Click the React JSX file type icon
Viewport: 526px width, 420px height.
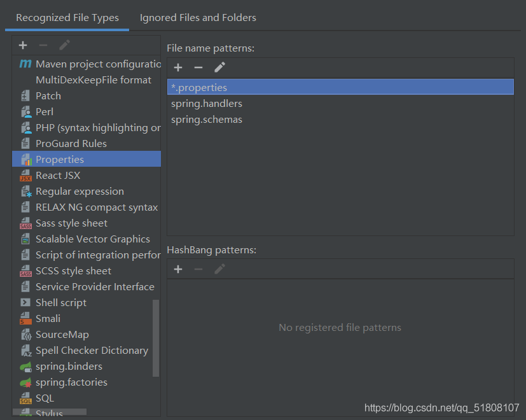(25, 176)
